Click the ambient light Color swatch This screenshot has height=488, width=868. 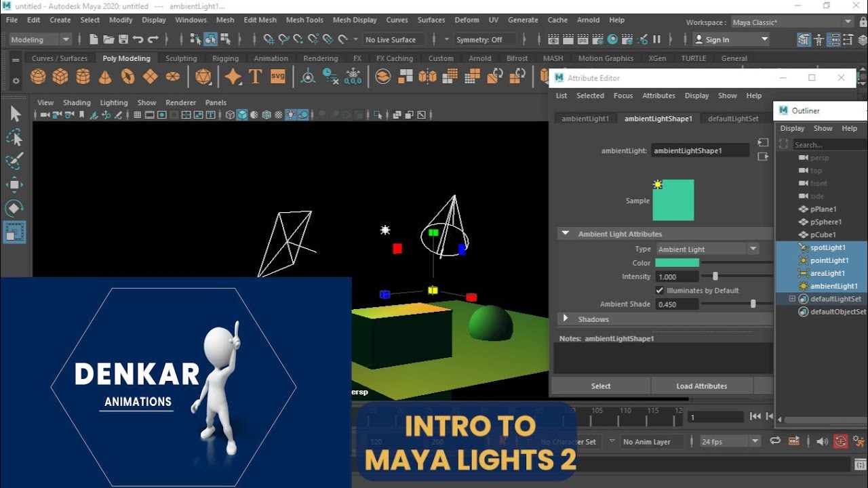point(677,263)
